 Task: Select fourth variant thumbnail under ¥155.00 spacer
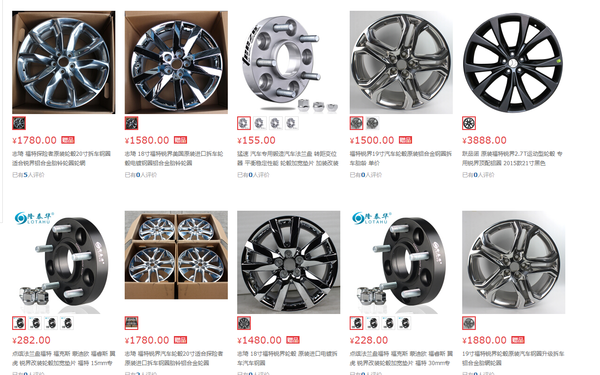(292, 123)
